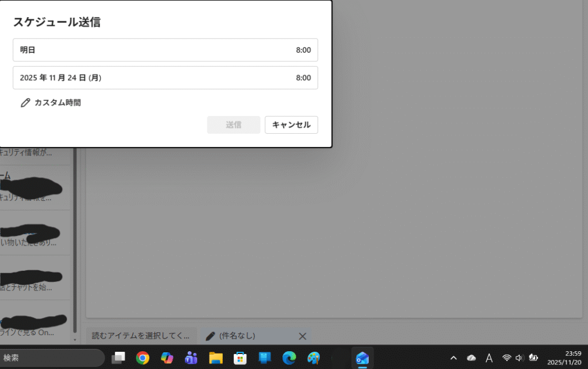This screenshot has height=369, width=588.
Task: Open Task View from the taskbar
Action: pos(118,358)
